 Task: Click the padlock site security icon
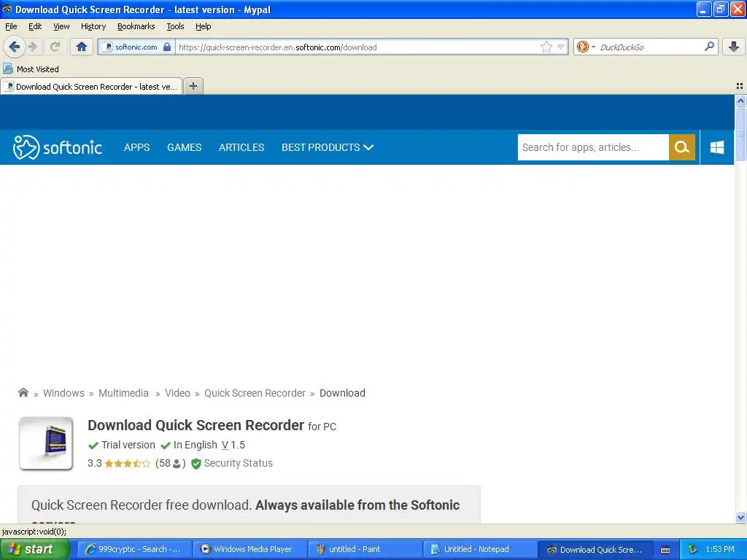click(x=167, y=47)
